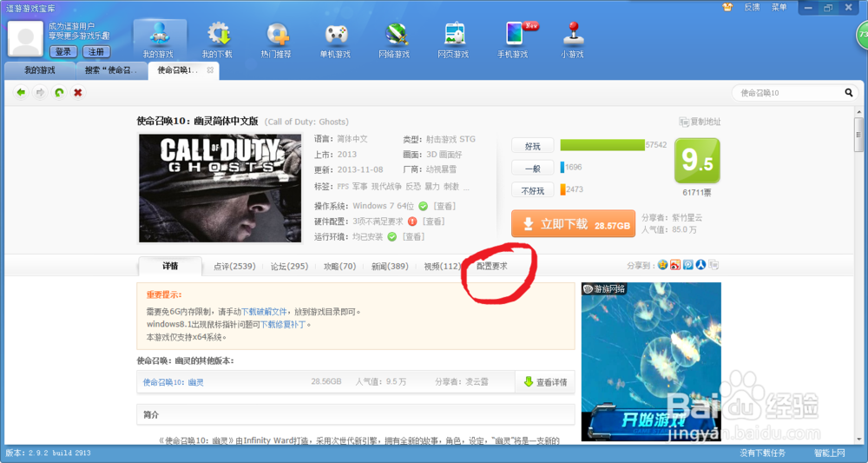Select the 配置要求 tab
The height and width of the screenshot is (463, 868).
pyautogui.click(x=492, y=267)
